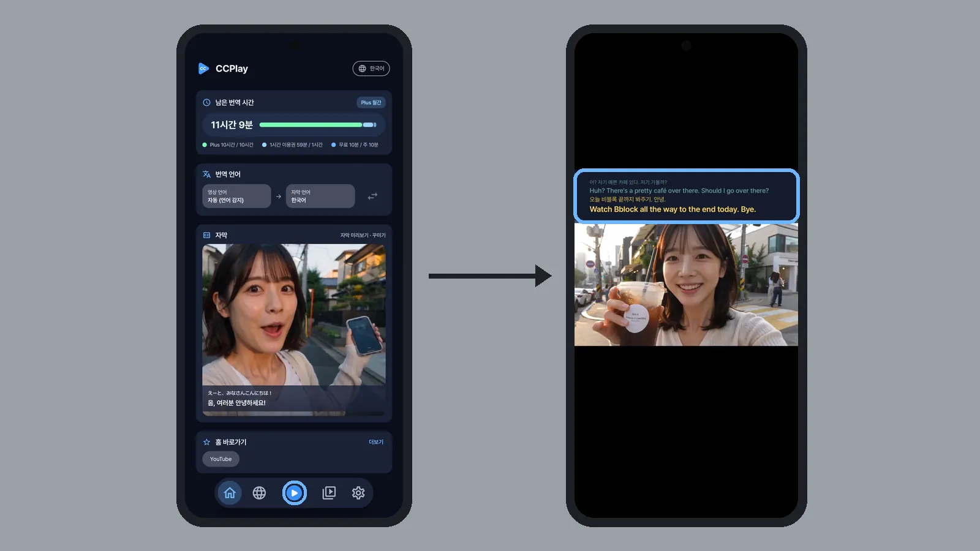Click the "Huh? There's a pretty café" subtitle line
Image resolution: width=980 pixels, height=551 pixels.
pyautogui.click(x=679, y=191)
